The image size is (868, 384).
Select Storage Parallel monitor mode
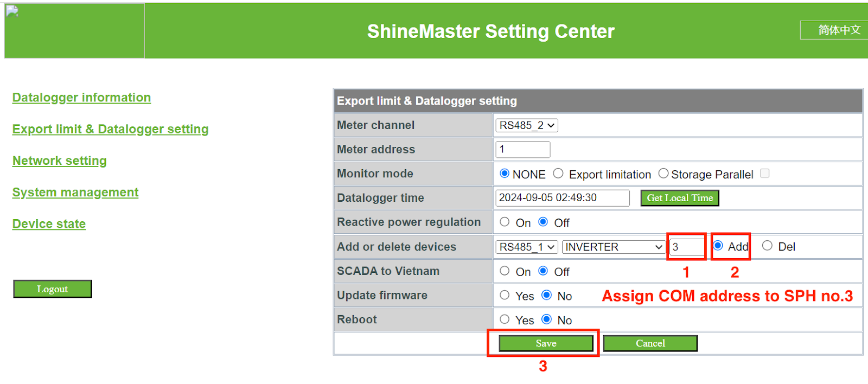tap(663, 174)
